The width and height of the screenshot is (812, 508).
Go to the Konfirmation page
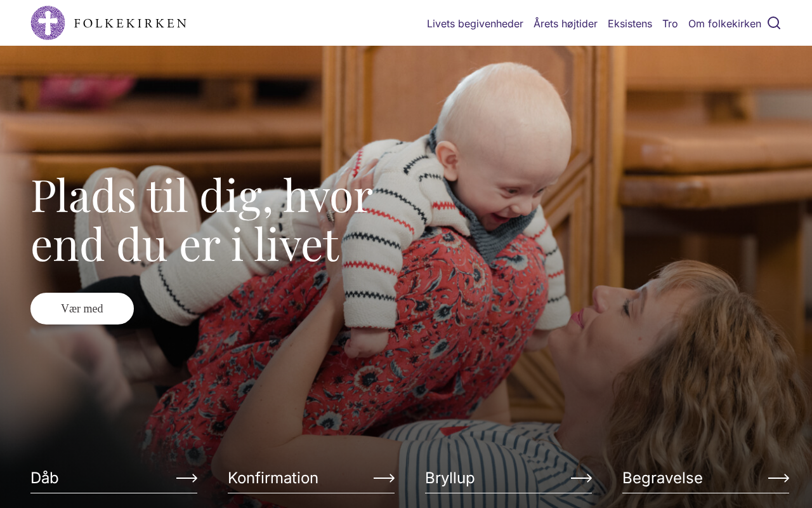(273, 478)
